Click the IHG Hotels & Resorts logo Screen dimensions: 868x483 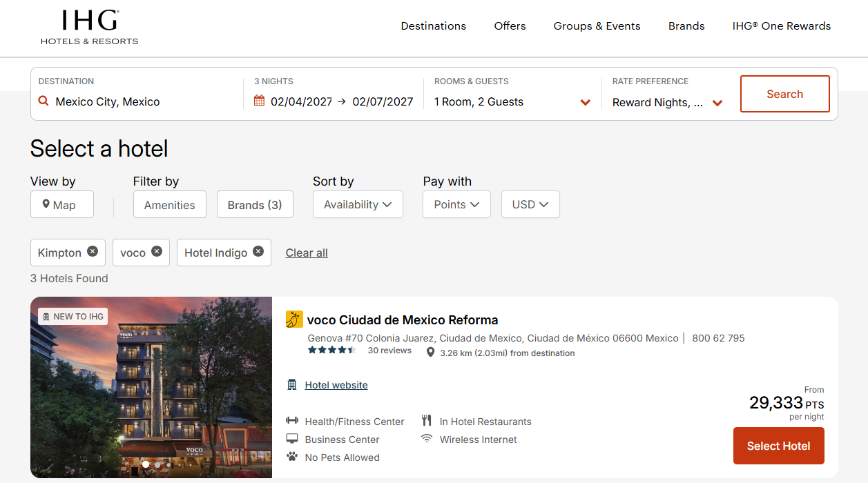click(x=89, y=28)
